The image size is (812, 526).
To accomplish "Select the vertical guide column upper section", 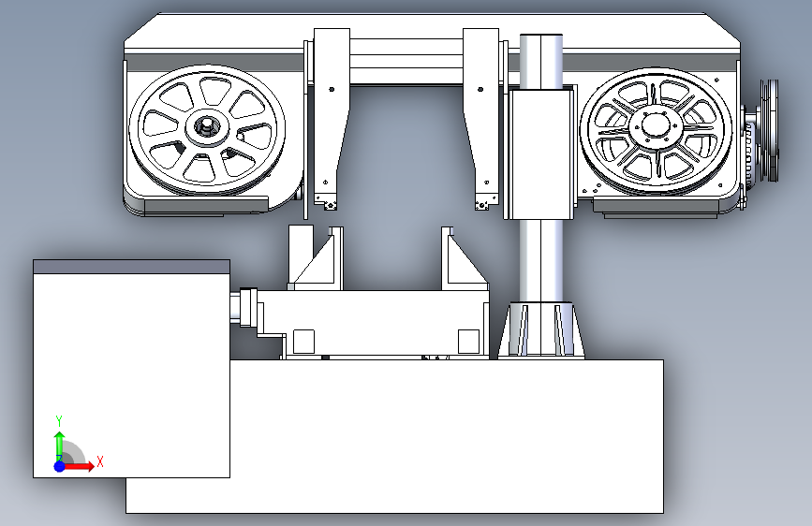I will click(541, 61).
